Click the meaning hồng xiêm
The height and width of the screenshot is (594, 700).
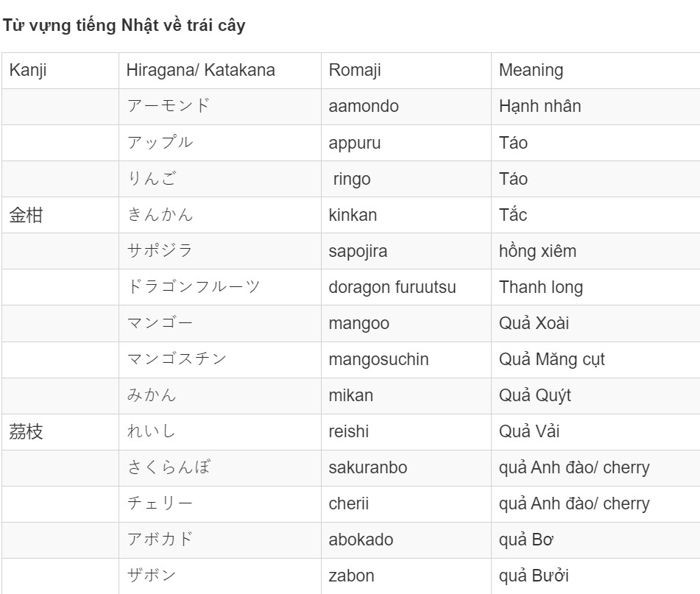537,251
